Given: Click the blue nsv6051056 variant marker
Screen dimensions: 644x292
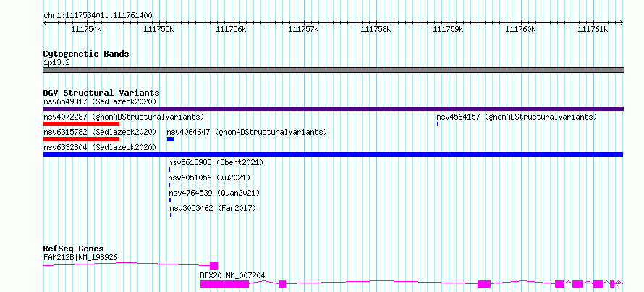Looking at the screenshot, I should pos(169,185).
